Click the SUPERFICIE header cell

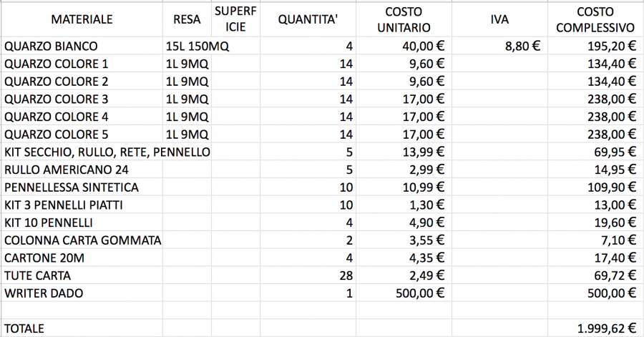235,19
